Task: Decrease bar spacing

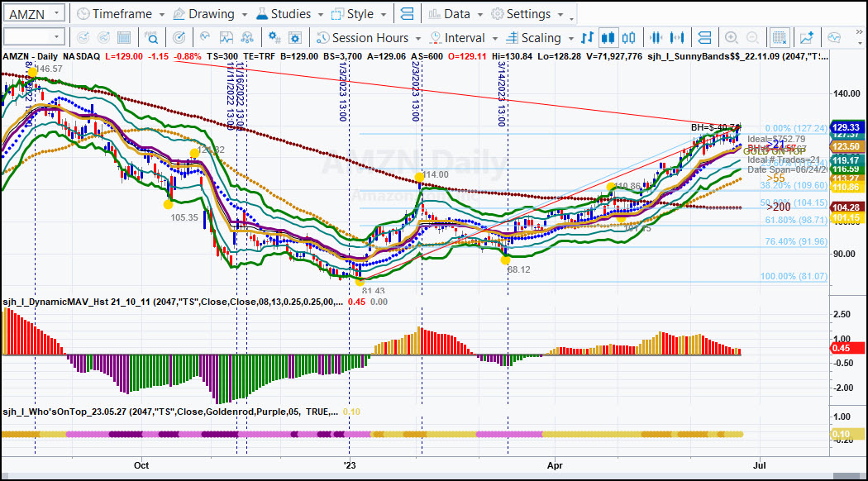Action: 656,38
